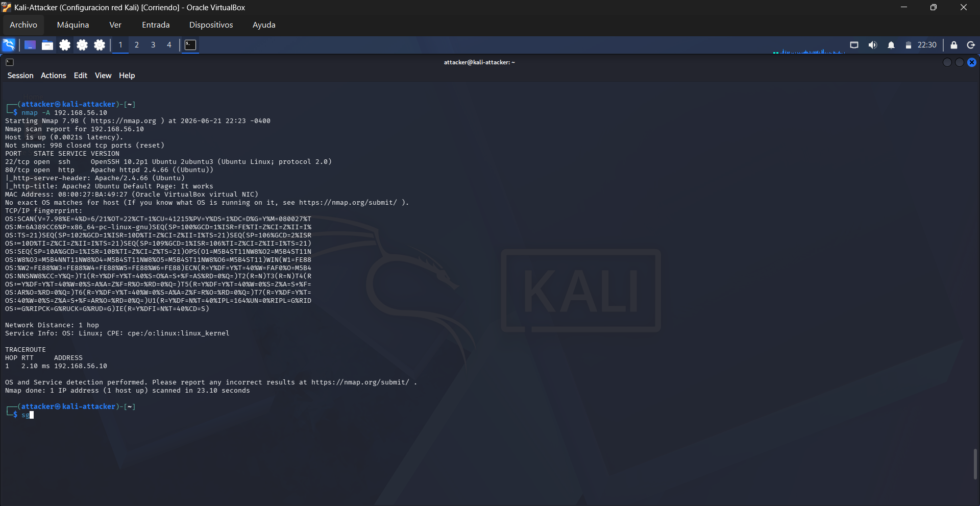Focus the terminal window in the taskbar
Screen dimensions: 980x506
(190, 45)
